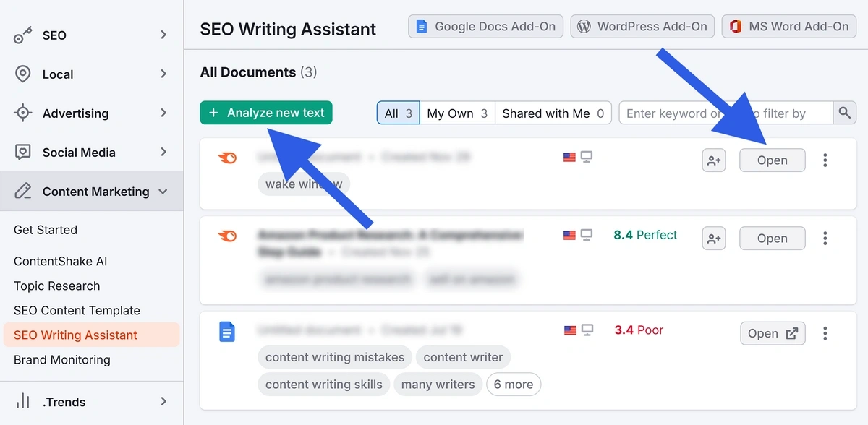Click the US flag in 8.4 Perfect row
This screenshot has width=868, height=425.
tap(570, 235)
